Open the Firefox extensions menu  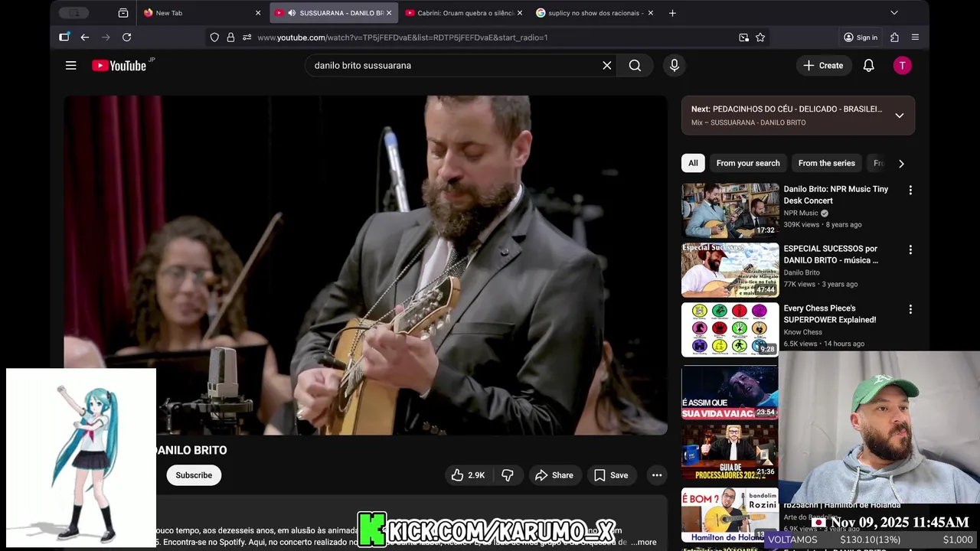pos(894,37)
